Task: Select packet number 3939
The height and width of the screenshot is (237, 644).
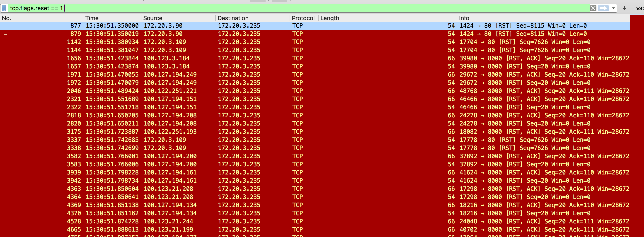Action: (x=315, y=172)
